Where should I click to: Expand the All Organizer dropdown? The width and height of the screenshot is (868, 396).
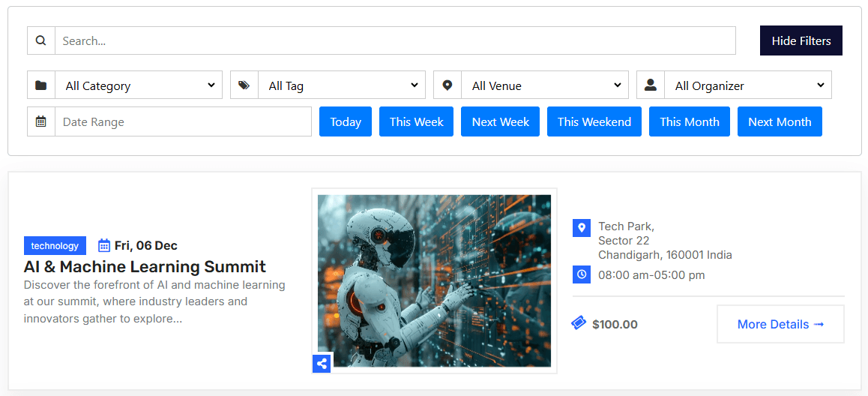[748, 85]
